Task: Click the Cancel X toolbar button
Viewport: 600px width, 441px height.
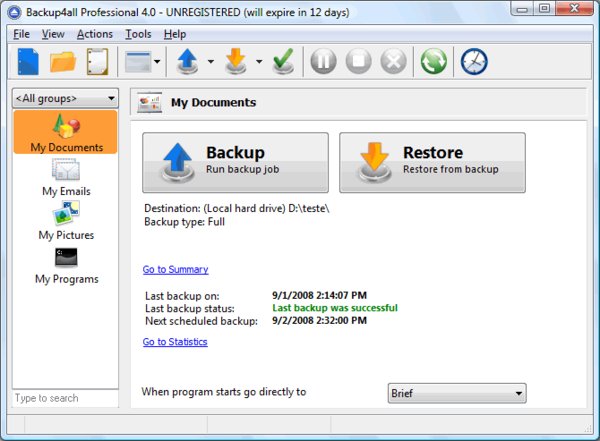Action: [x=393, y=61]
